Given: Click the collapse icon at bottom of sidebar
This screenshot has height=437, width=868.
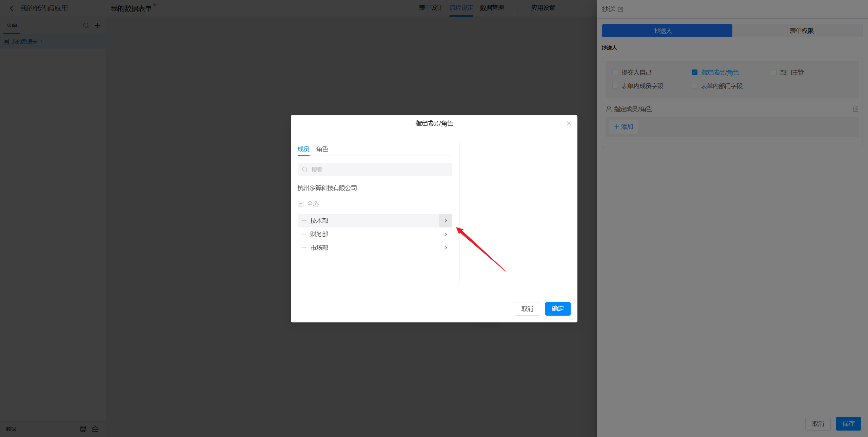Looking at the screenshot, I should [95, 429].
